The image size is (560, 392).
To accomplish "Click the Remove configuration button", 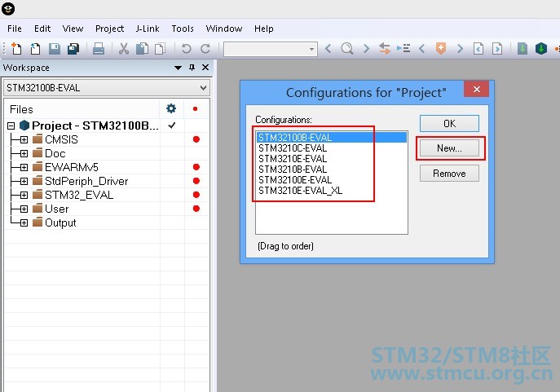I will click(x=449, y=173).
